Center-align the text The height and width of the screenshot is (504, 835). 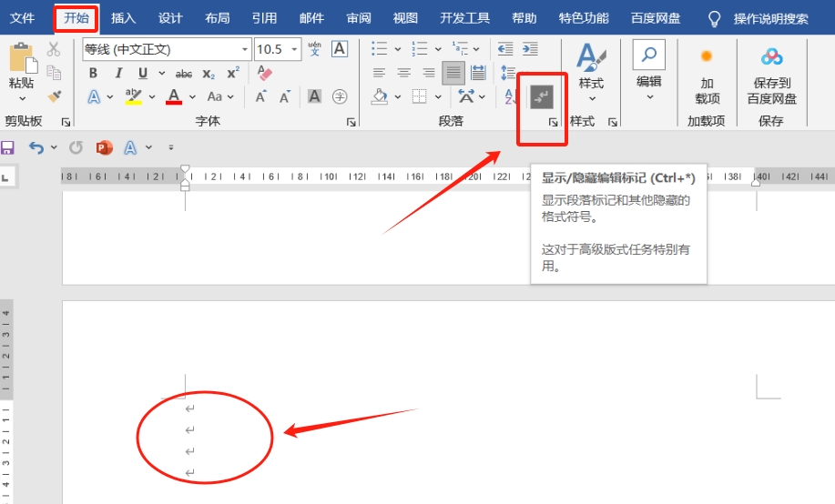tap(403, 73)
